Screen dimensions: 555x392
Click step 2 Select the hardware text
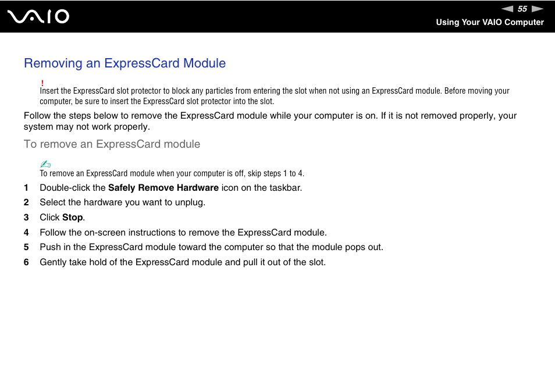123,202
